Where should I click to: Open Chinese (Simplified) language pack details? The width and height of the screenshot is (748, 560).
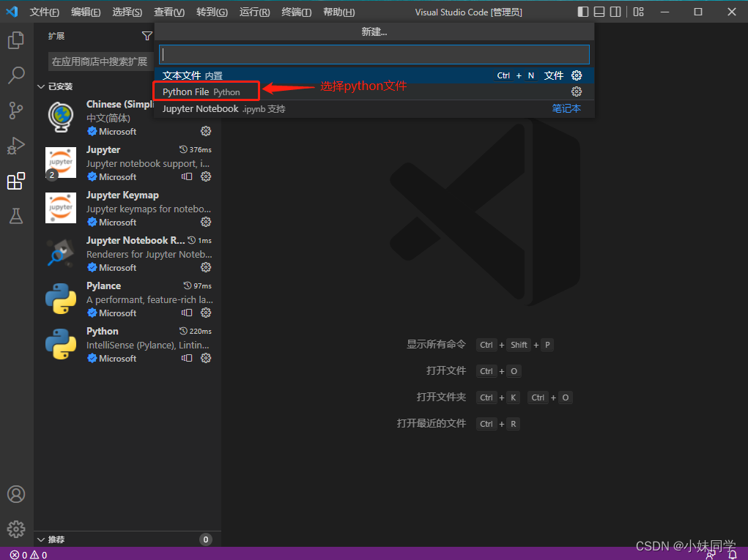click(128, 118)
